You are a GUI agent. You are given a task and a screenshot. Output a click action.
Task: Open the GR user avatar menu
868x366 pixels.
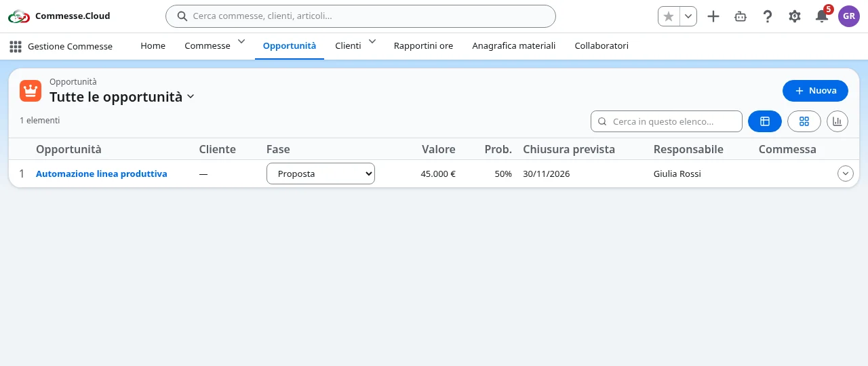click(849, 16)
